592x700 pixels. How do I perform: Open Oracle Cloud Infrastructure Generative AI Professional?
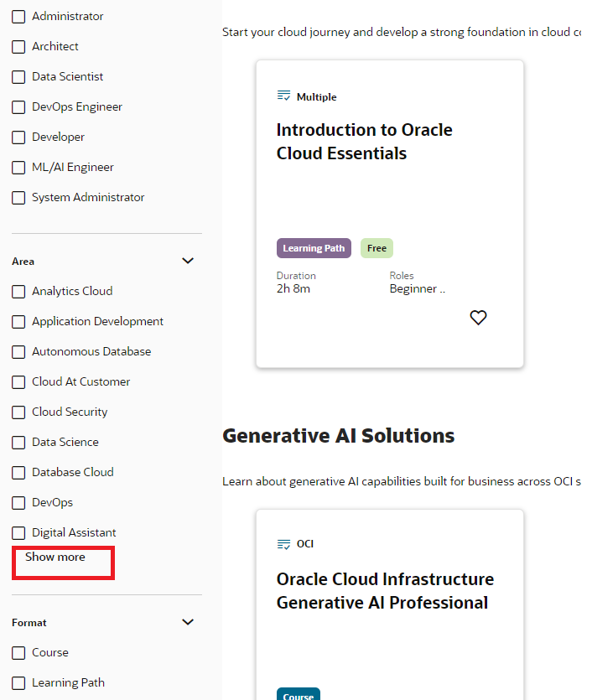click(385, 591)
